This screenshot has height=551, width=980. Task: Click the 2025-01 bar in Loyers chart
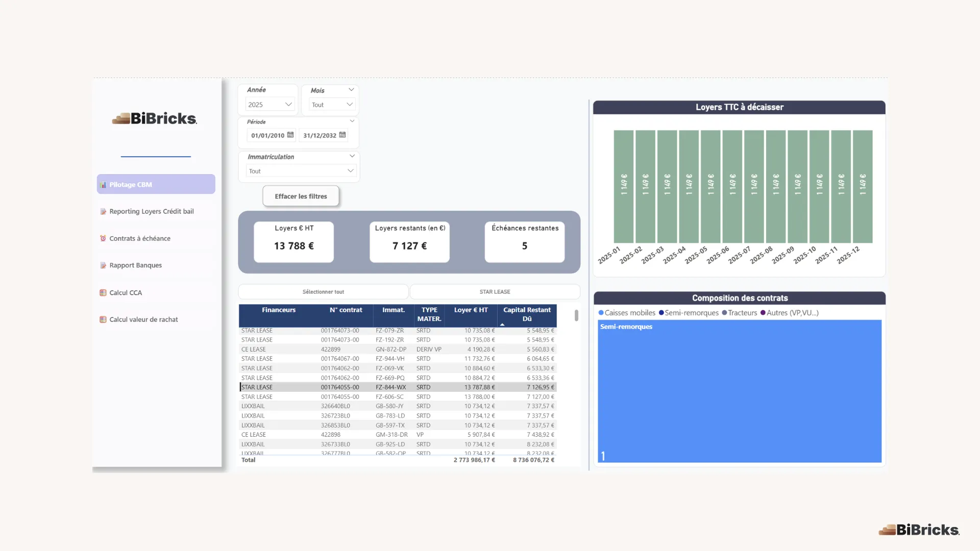coord(623,187)
